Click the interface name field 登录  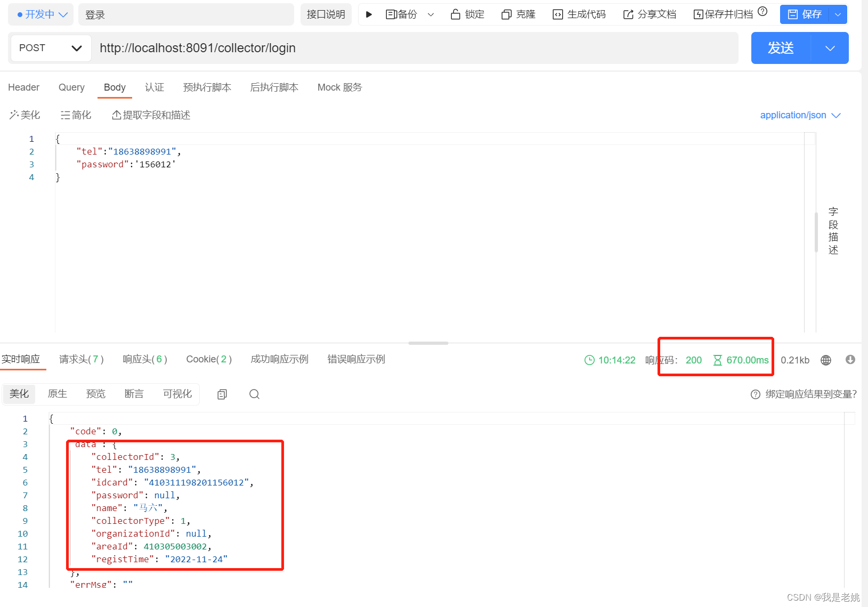186,14
